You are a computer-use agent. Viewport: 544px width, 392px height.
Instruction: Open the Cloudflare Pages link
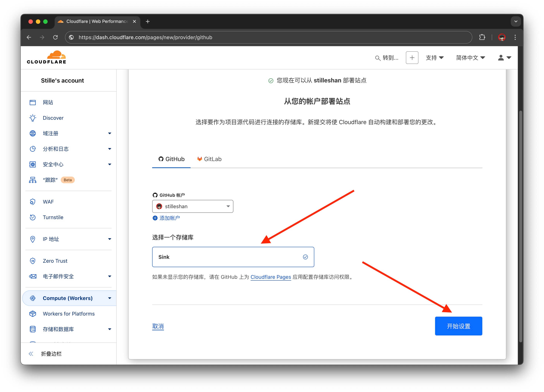click(x=271, y=277)
